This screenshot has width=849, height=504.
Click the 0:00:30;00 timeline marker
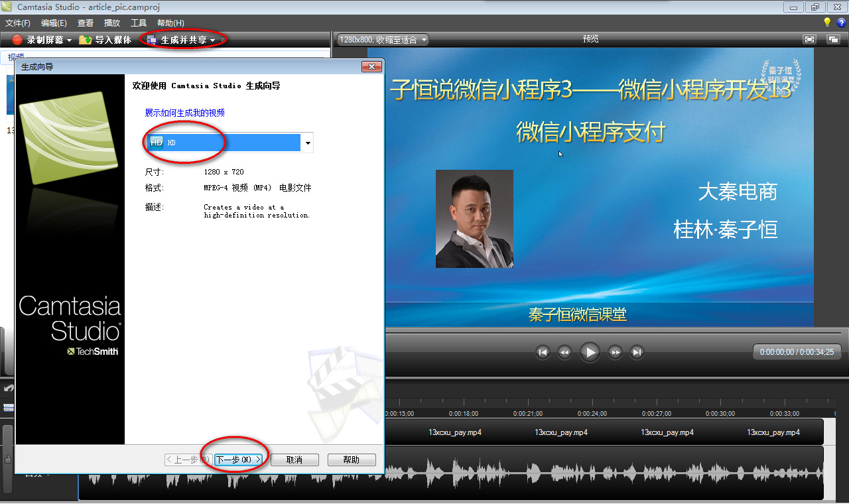(x=721, y=413)
